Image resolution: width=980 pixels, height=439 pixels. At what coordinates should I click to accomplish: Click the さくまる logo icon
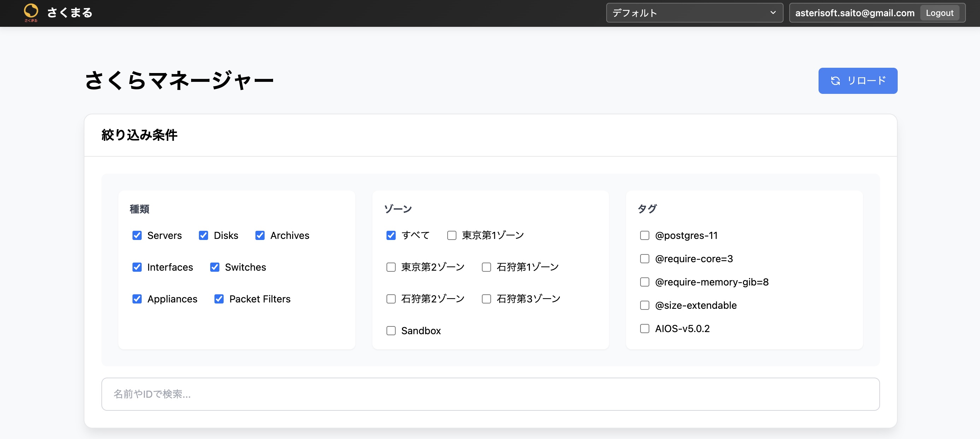coord(31,13)
